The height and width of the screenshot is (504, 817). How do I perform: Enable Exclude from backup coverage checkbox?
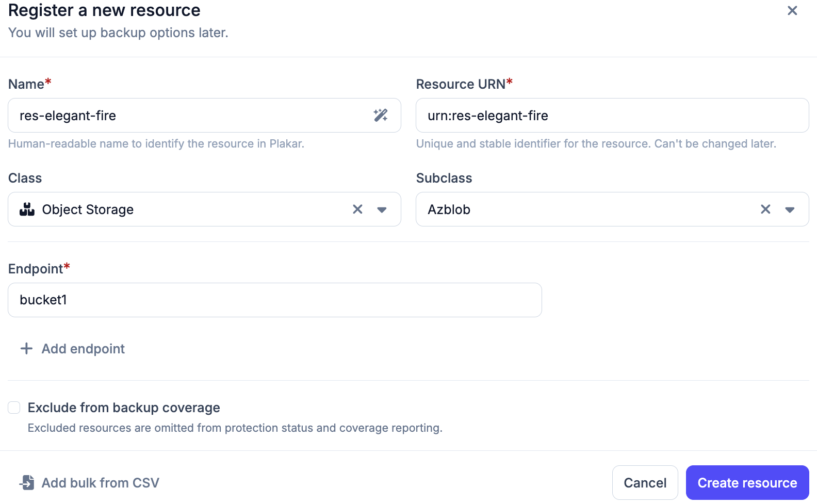click(x=14, y=408)
